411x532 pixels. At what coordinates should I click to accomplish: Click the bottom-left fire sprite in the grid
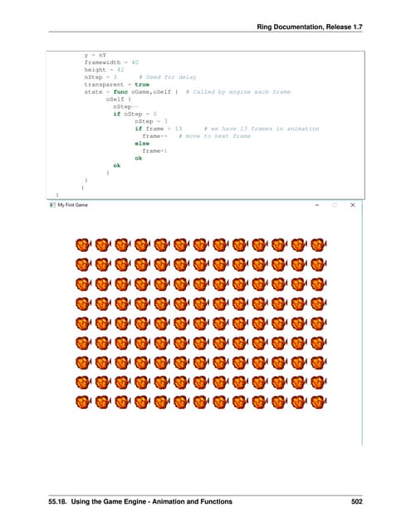point(83,402)
